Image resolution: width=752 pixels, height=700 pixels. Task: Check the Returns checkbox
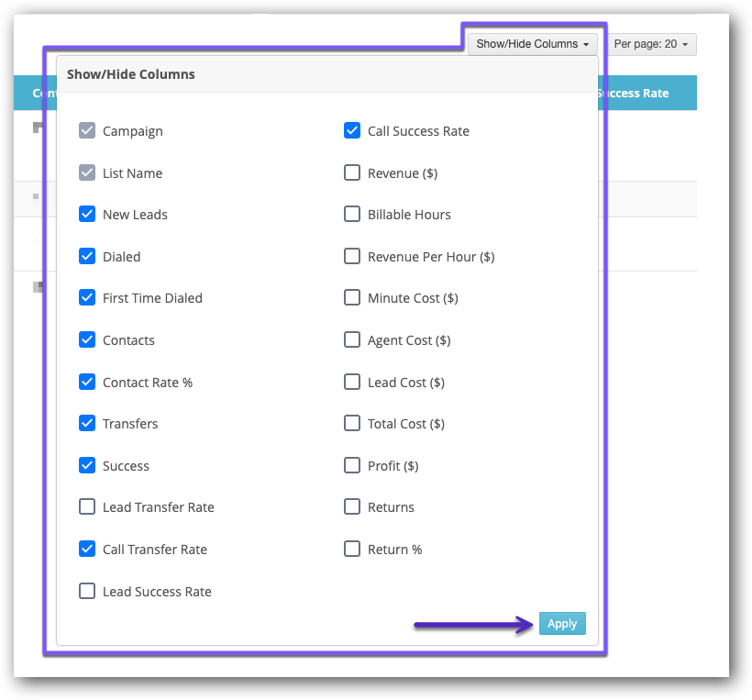352,506
